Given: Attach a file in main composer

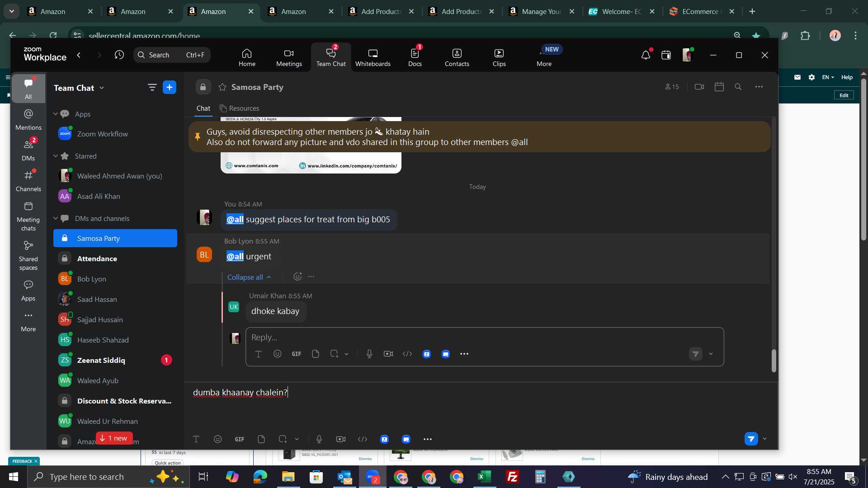Looking at the screenshot, I should (x=261, y=439).
